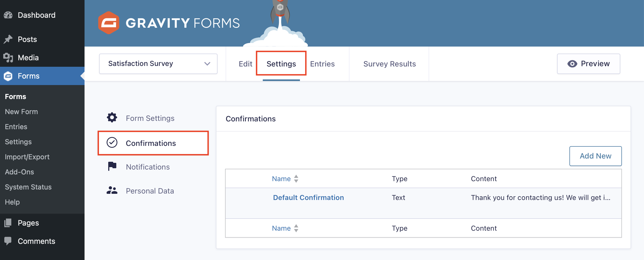Click the Add New confirmation button
Image resolution: width=644 pixels, height=260 pixels.
596,156
